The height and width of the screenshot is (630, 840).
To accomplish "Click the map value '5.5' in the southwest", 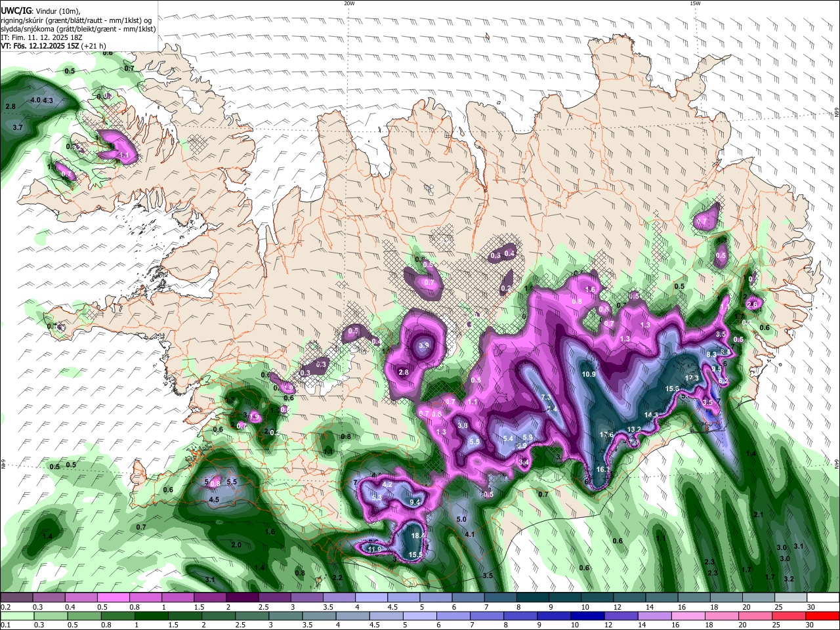I will point(232,482).
